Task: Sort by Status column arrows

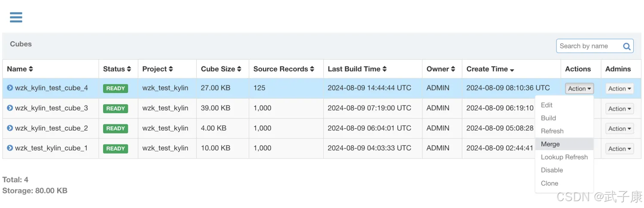Action: (129, 69)
